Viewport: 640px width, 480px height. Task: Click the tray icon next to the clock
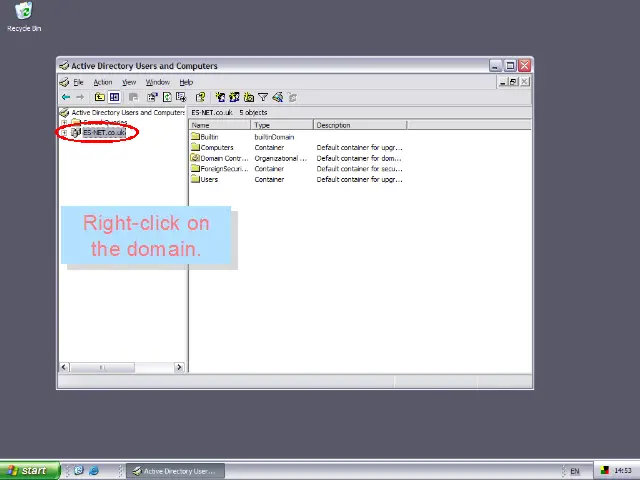click(x=604, y=471)
